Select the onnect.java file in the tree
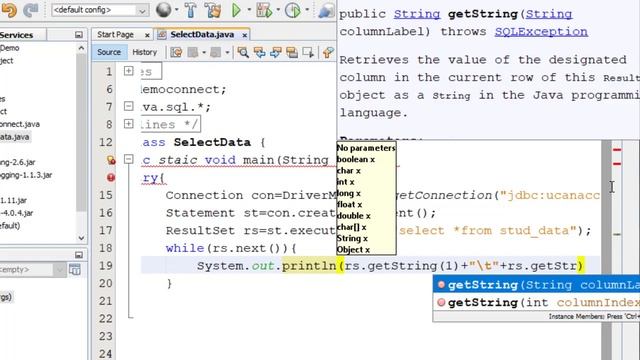 [x=20, y=124]
